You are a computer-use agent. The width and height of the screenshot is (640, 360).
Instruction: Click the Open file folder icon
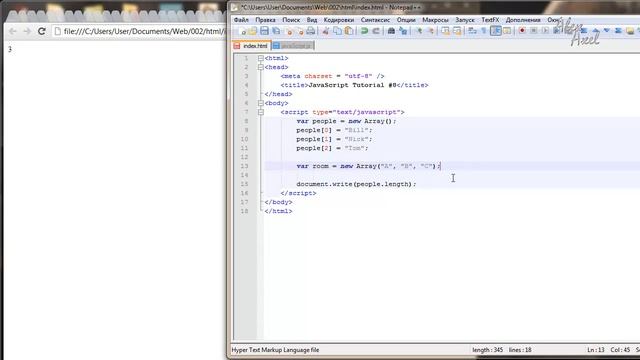coord(253,31)
